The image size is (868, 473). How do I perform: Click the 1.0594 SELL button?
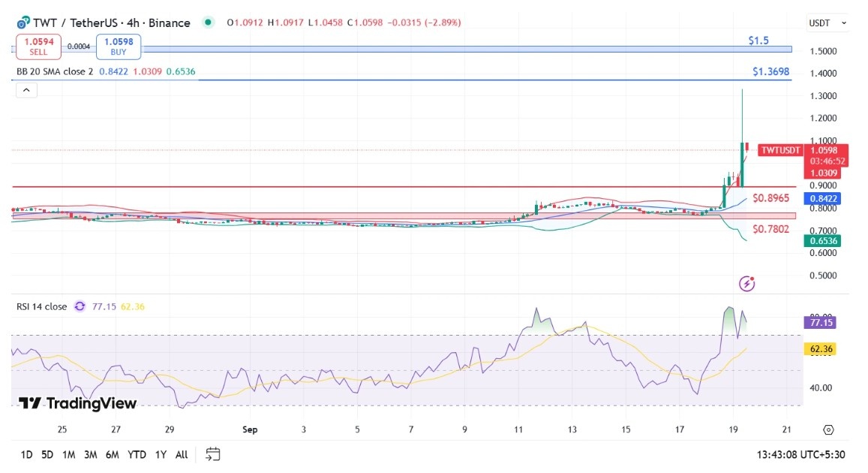39,47
